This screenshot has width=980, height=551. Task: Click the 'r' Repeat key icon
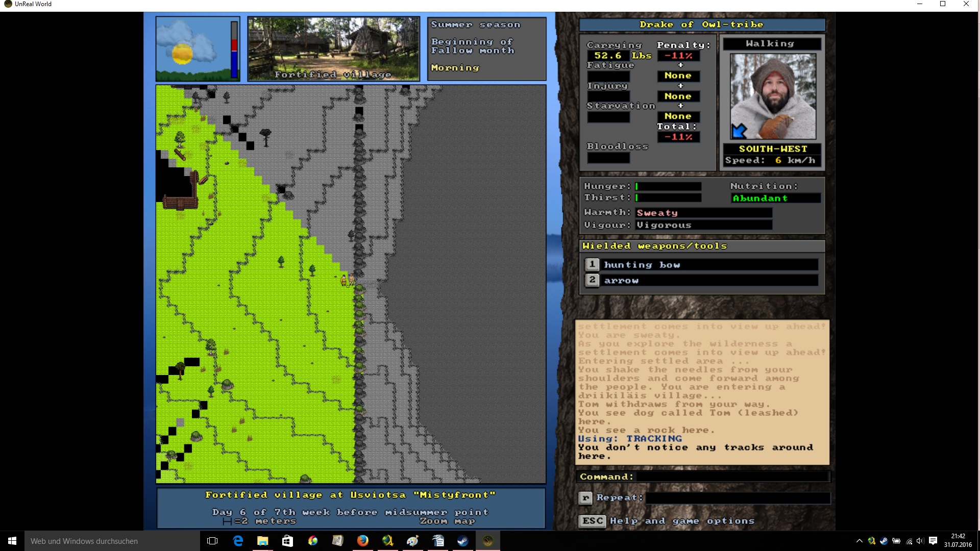click(x=585, y=497)
